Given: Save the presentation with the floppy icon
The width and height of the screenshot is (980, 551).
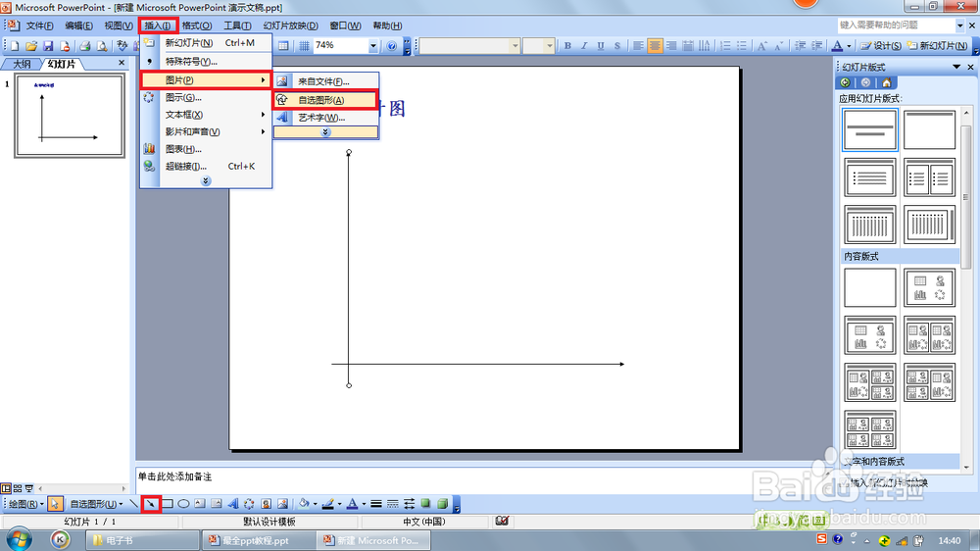Looking at the screenshot, I should (47, 46).
